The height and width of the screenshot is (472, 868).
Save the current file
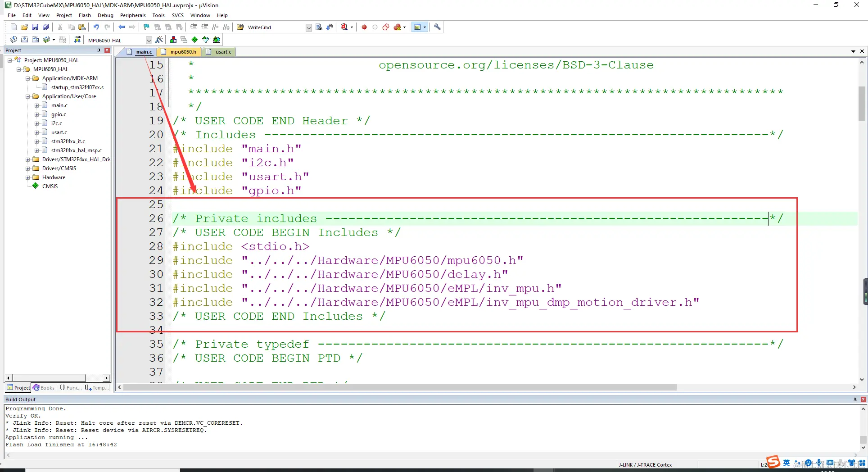[x=35, y=27]
